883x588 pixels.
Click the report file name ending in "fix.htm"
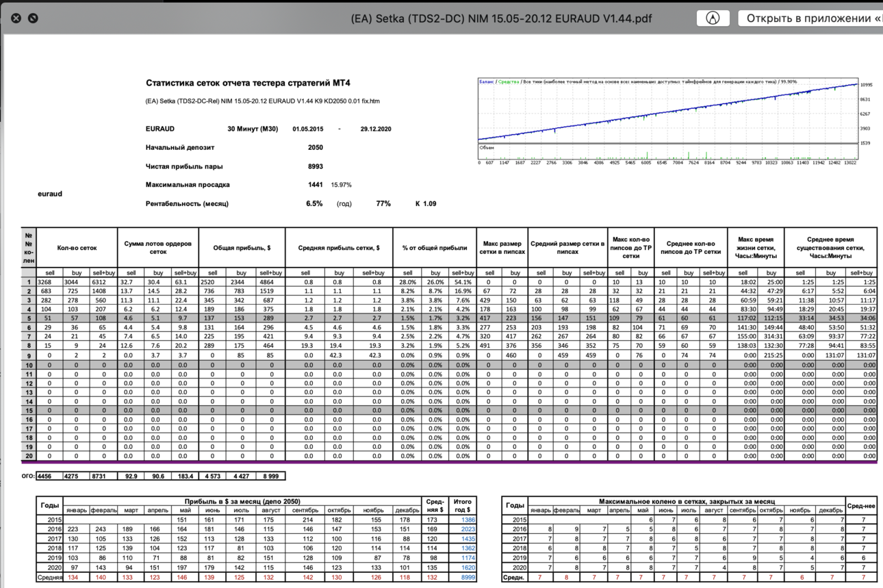coord(263,101)
